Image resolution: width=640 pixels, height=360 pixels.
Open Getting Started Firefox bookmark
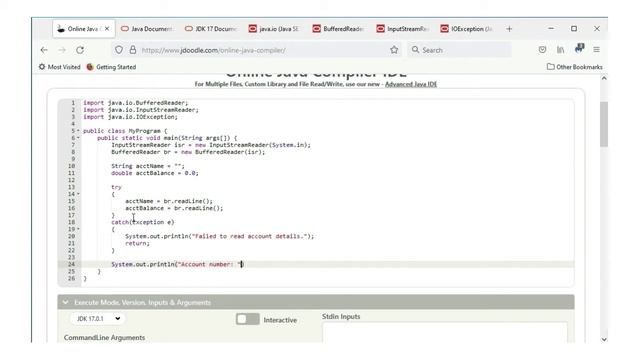coord(111,67)
